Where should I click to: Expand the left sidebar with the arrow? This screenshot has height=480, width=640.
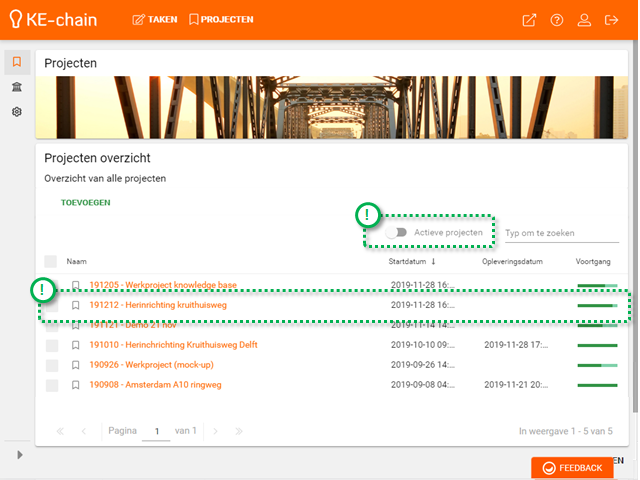tap(17, 455)
